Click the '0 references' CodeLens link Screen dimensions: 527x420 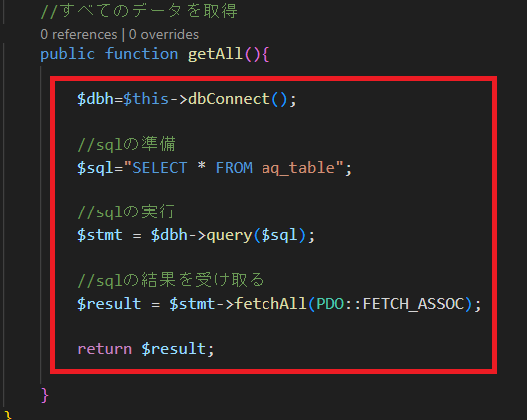(x=79, y=34)
